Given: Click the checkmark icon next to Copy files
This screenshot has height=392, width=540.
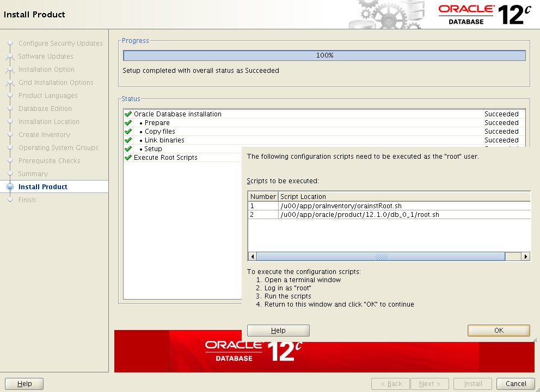Looking at the screenshot, I should [128, 132].
